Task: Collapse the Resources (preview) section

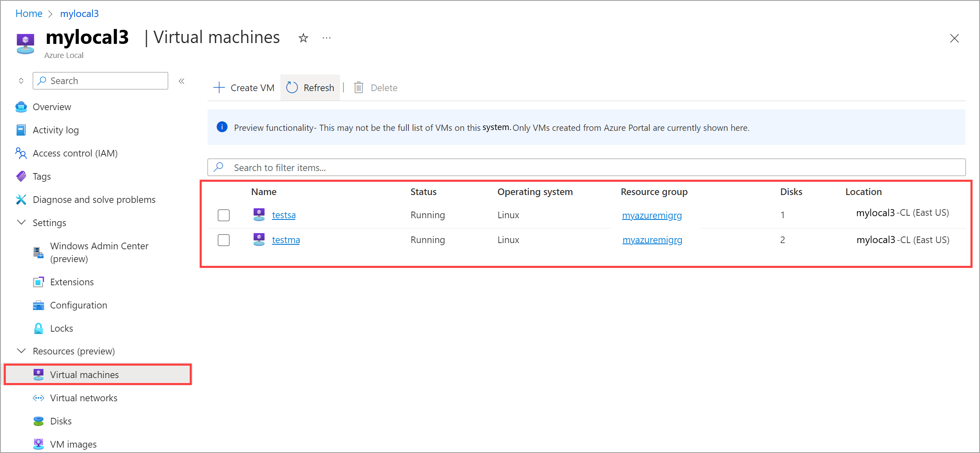Action: [x=21, y=351]
